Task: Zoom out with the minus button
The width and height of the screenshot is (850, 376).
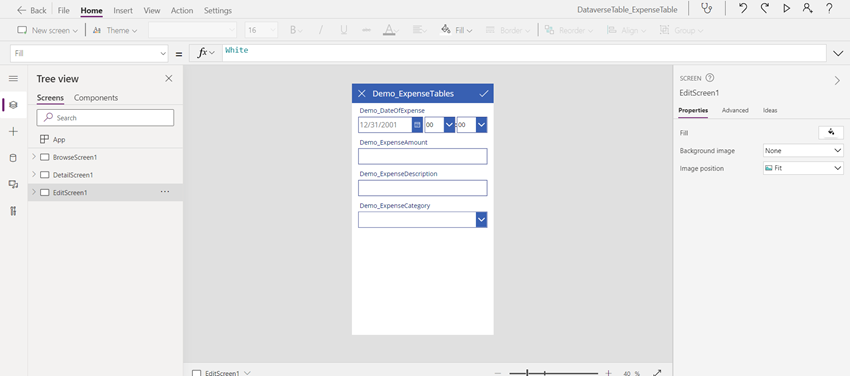Action: [498, 373]
